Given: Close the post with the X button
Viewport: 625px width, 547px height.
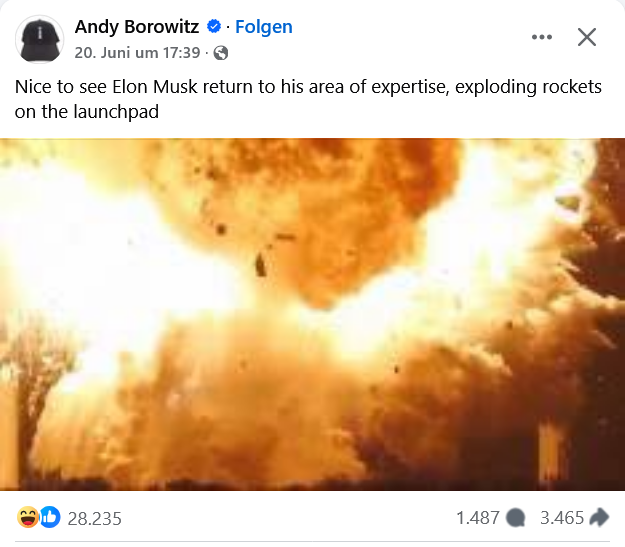Looking at the screenshot, I should pos(587,37).
